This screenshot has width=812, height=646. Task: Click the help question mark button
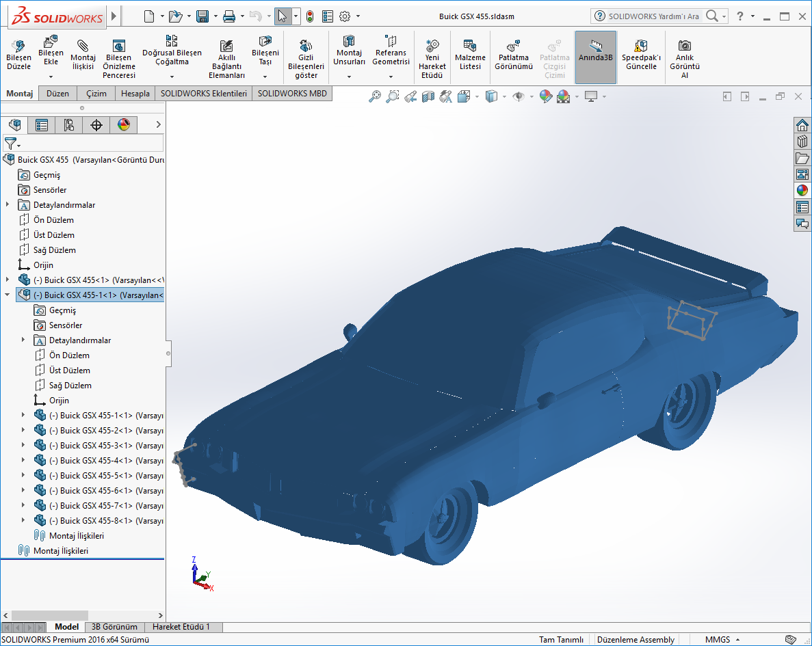tap(740, 16)
